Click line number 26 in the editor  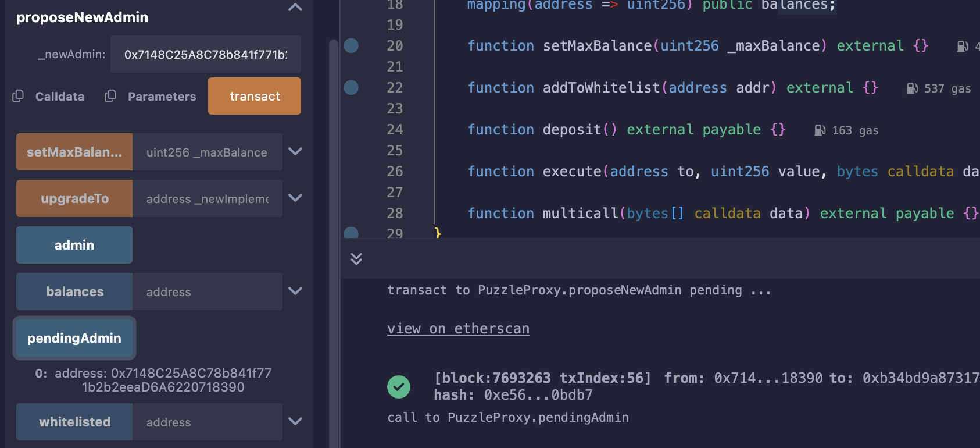pos(395,171)
